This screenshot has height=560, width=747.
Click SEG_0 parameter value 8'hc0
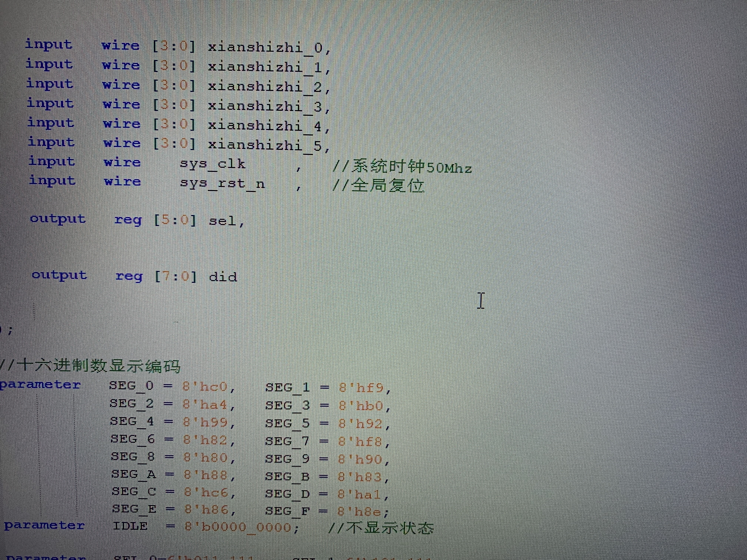click(x=205, y=387)
